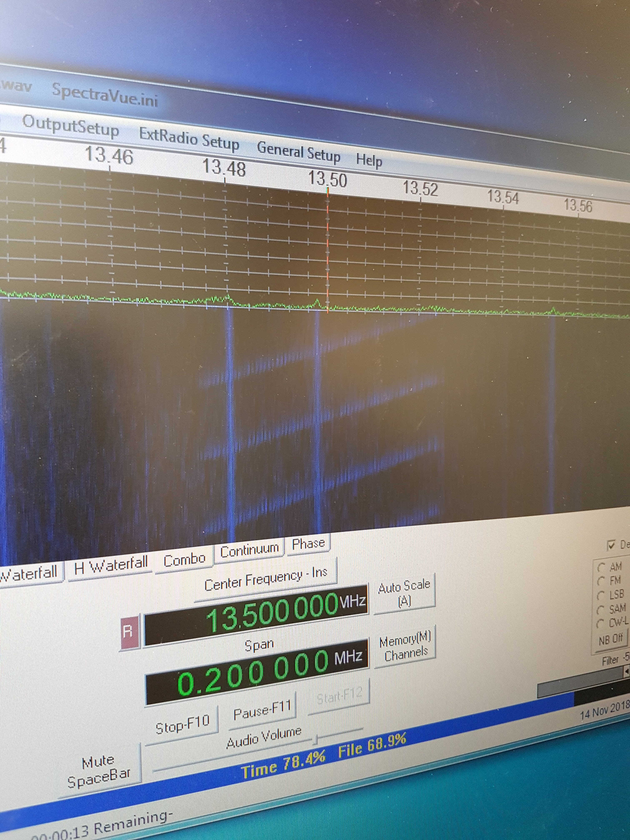This screenshot has height=840, width=630.
Task: Open the OutputSetup menu
Action: point(71,126)
